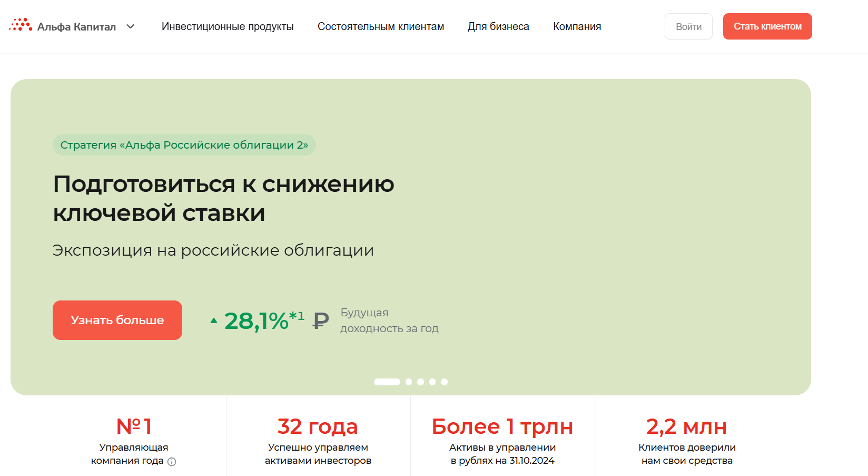
Task: Click Активы в управлении в рублях text
Action: click(502, 454)
